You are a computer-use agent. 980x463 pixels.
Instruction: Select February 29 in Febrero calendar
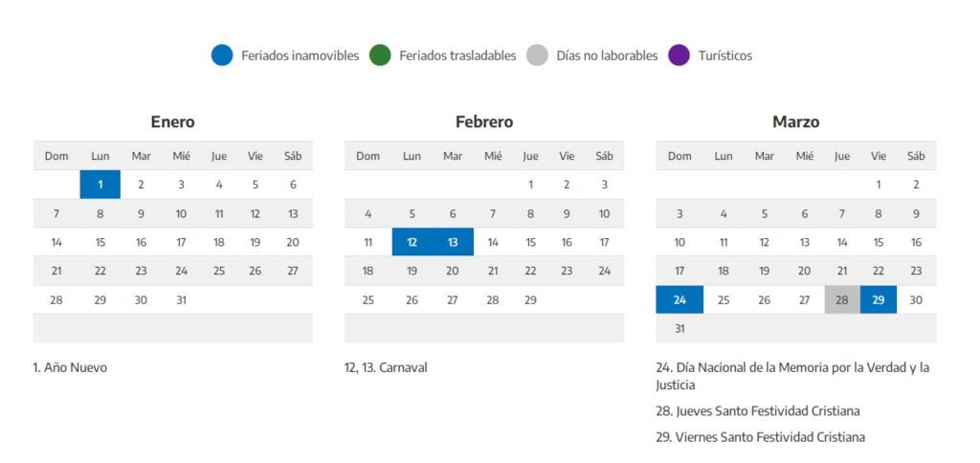coord(530,299)
